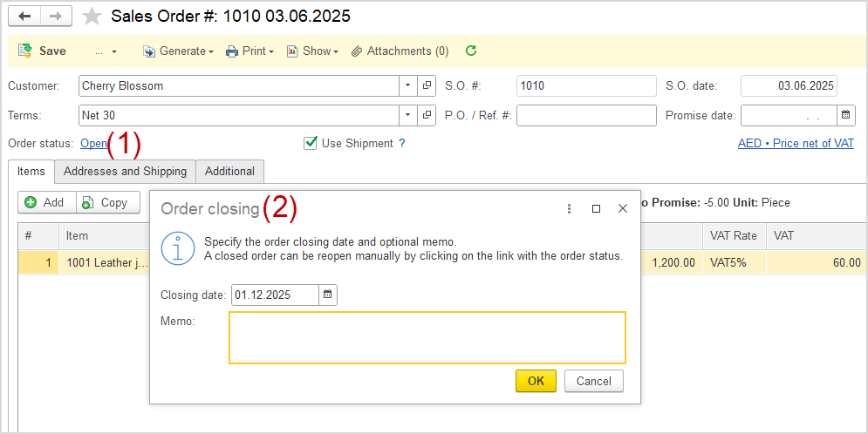Expand the Customer dropdown list
This screenshot has height=434, width=868.
(x=408, y=86)
